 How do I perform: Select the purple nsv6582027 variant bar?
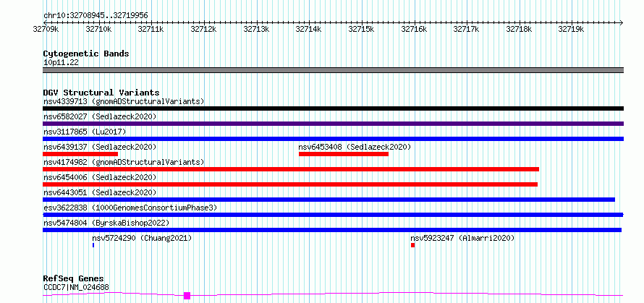tap(333, 124)
